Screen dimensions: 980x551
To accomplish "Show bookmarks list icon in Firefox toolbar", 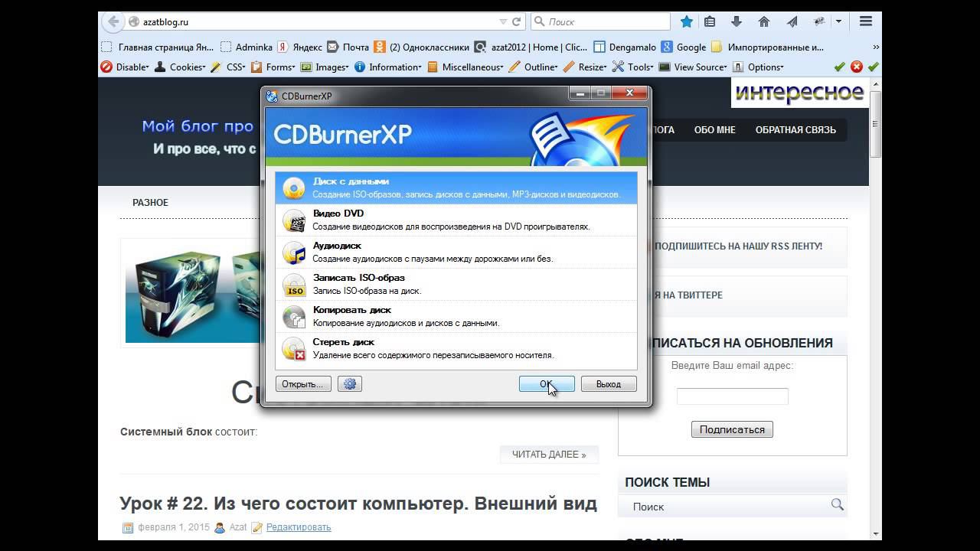I will pos(710,21).
